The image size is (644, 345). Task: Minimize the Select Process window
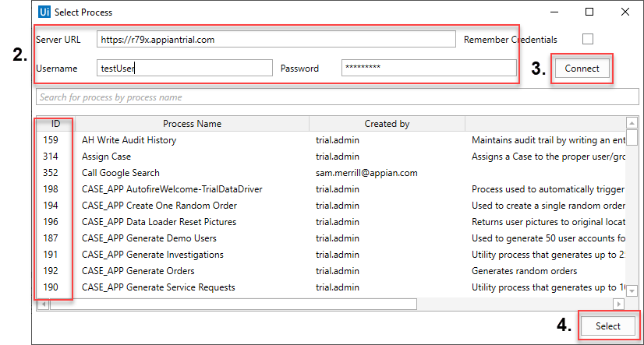tap(554, 12)
